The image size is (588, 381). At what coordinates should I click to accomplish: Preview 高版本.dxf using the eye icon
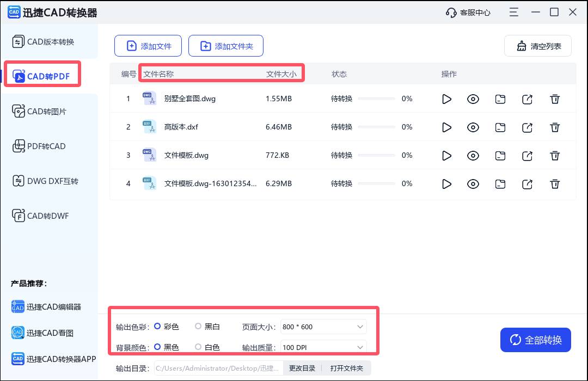click(x=473, y=127)
